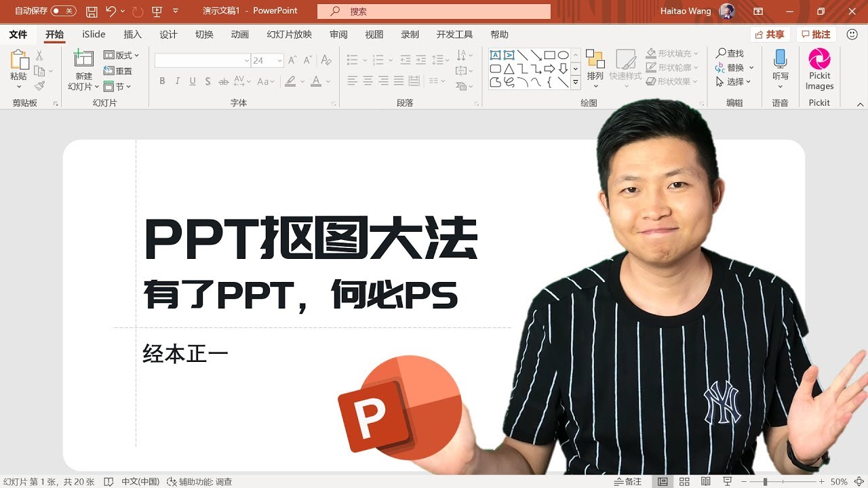Expand the shapes gallery more arrow
The image size is (868, 488).
(x=576, y=83)
